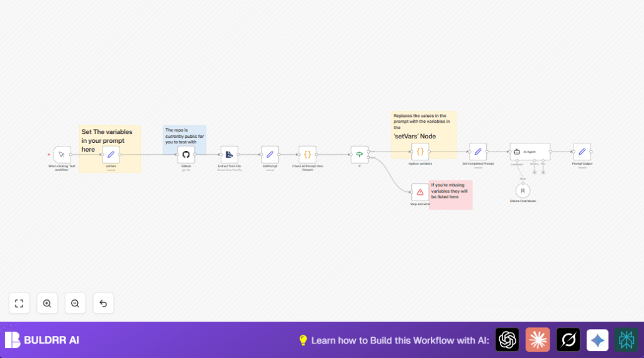Click the manual trigger node with cursor icon
The width and height of the screenshot is (644, 358).
[62, 154]
